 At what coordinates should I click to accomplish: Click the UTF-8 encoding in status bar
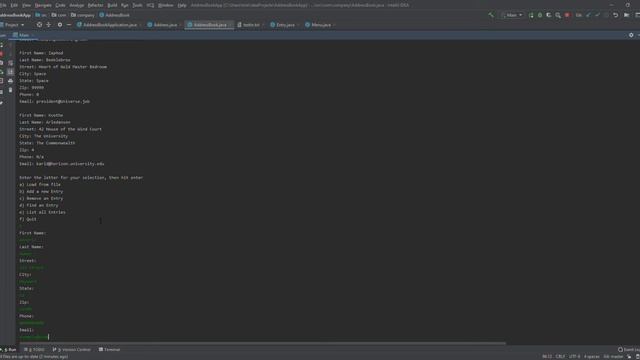[575, 357]
